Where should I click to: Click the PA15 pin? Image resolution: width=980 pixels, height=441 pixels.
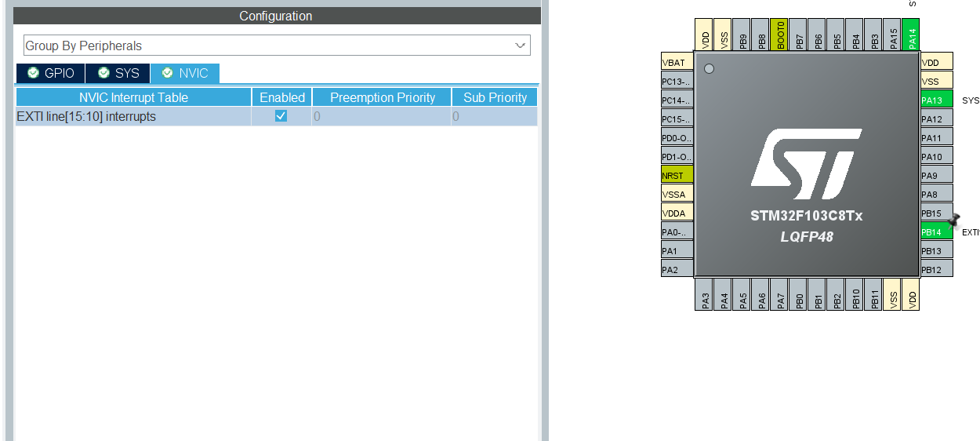coord(891,35)
